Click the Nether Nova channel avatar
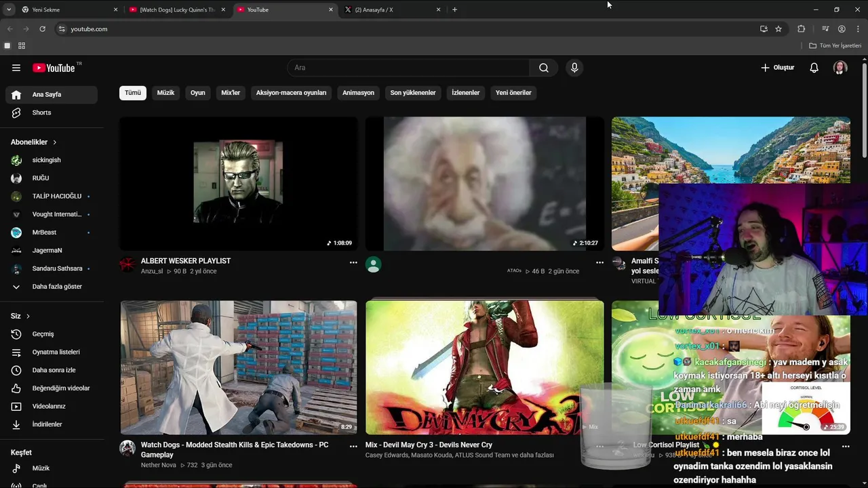 click(x=127, y=448)
